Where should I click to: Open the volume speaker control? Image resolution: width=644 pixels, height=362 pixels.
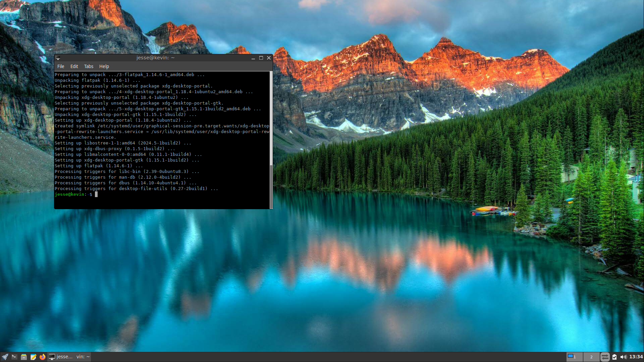[624, 357]
